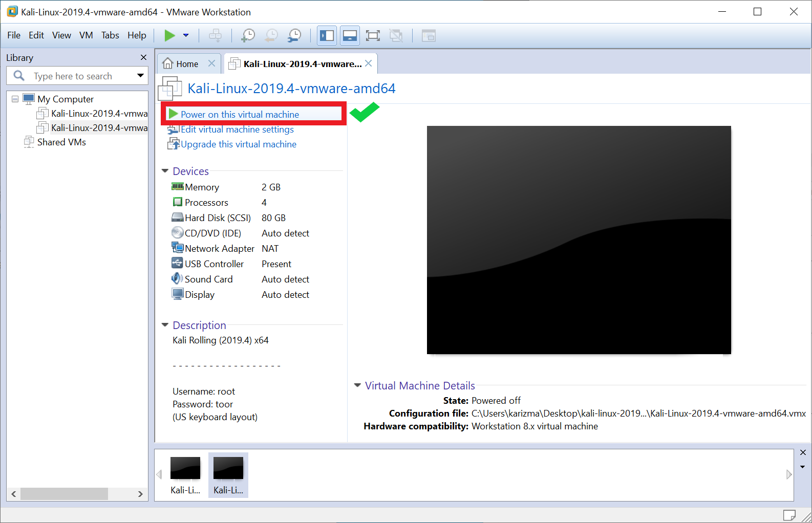The width and height of the screenshot is (812, 523).
Task: Collapse the Description section
Action: (x=165, y=325)
